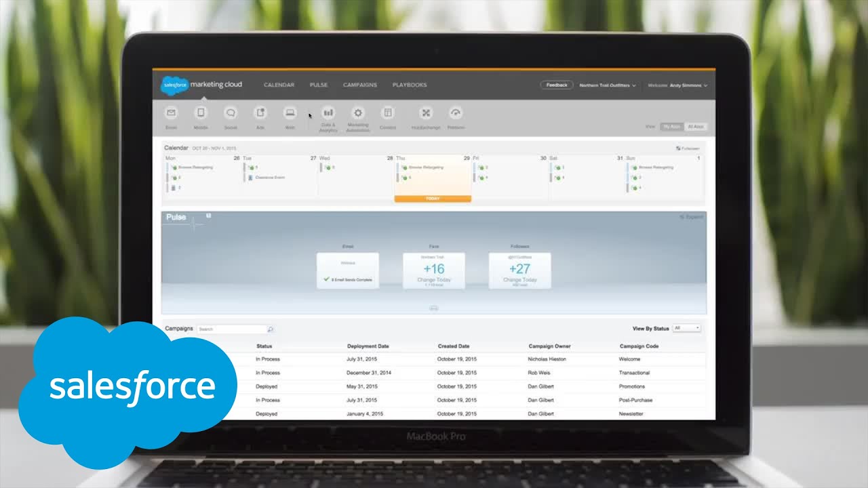The image size is (868, 488).
Task: Click the campaign search magnifier icon
Action: [x=270, y=329]
